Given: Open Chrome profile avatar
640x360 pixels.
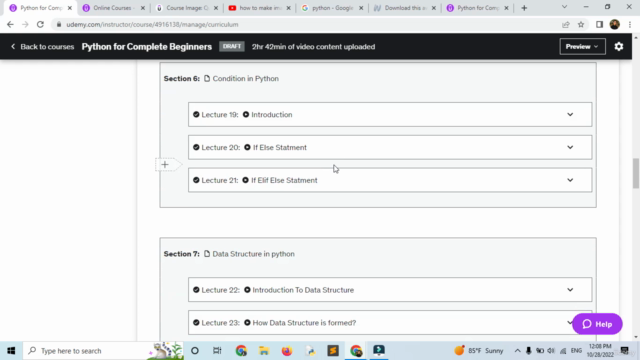Looking at the screenshot, I should 615,24.
